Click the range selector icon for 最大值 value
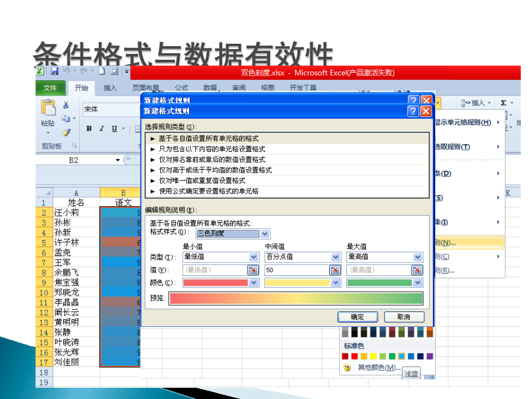The height and width of the screenshot is (399, 532). pyautogui.click(x=417, y=270)
